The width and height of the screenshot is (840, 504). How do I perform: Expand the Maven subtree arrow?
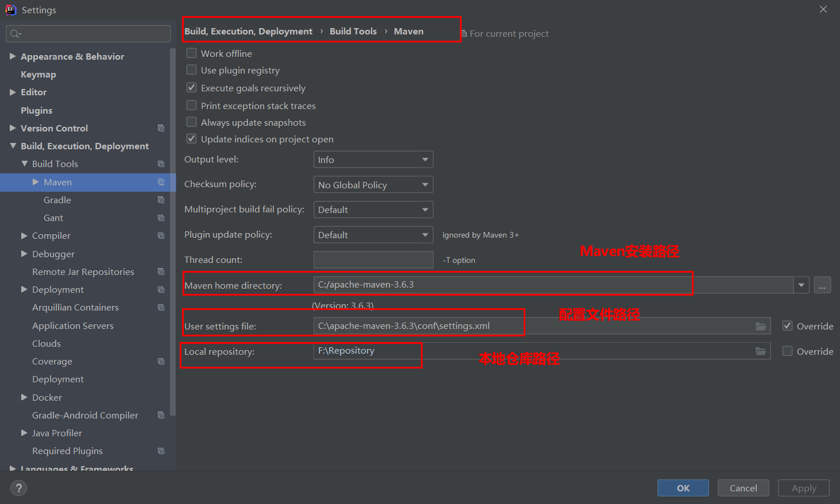[36, 182]
